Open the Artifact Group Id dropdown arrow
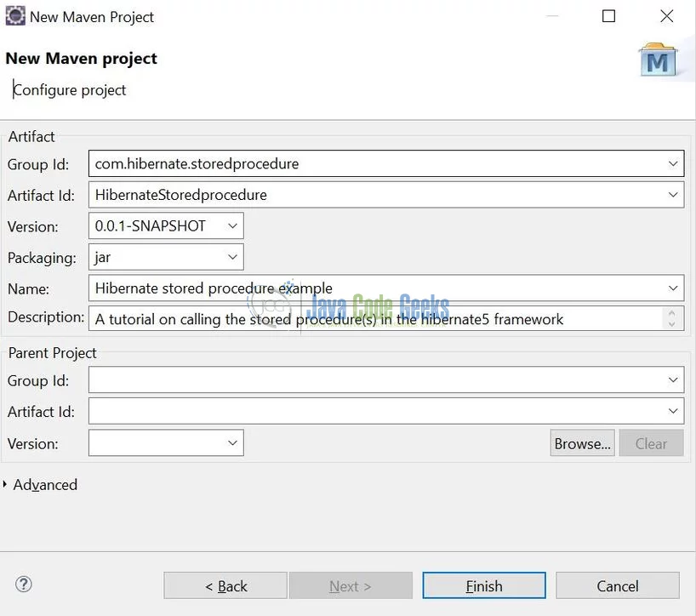The height and width of the screenshot is (616, 696). coord(673,163)
